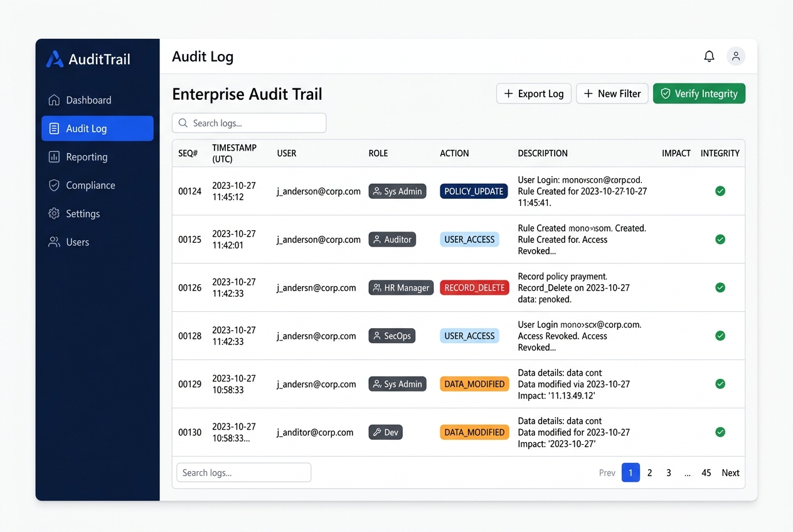This screenshot has height=532, width=793.
Task: Click the Dashboard home icon in sidebar
Action: pyautogui.click(x=54, y=100)
